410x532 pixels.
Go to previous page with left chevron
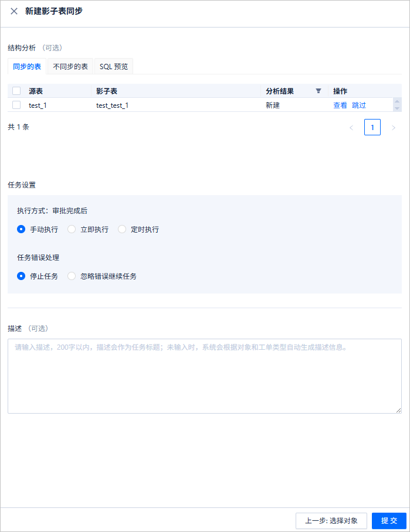click(x=351, y=128)
